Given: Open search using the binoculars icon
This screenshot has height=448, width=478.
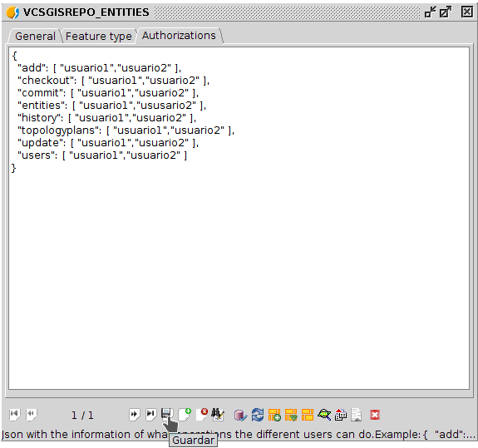Looking at the screenshot, I should pyautogui.click(x=218, y=415).
